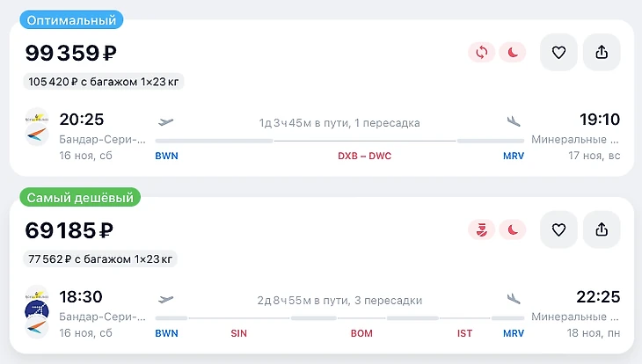The width and height of the screenshot is (642, 364).
Task: Click the stacked airline logos on second ticket
Action: (37, 312)
